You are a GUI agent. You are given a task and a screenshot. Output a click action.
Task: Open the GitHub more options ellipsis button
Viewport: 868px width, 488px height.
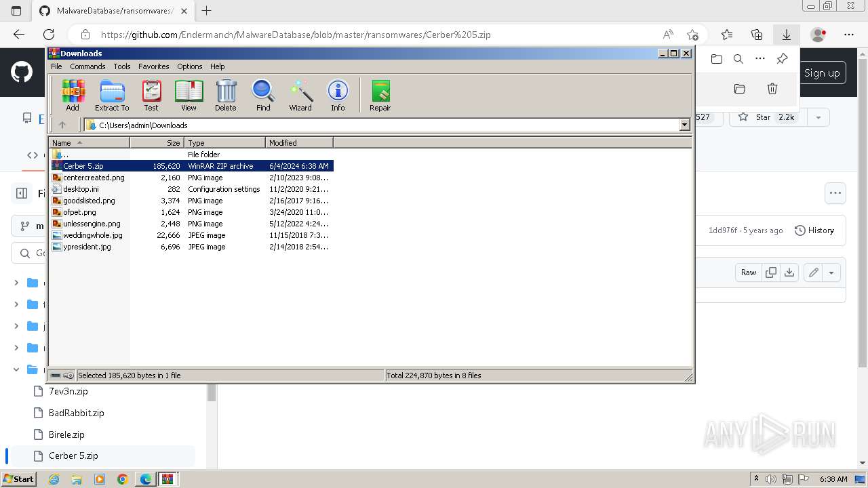tap(835, 193)
